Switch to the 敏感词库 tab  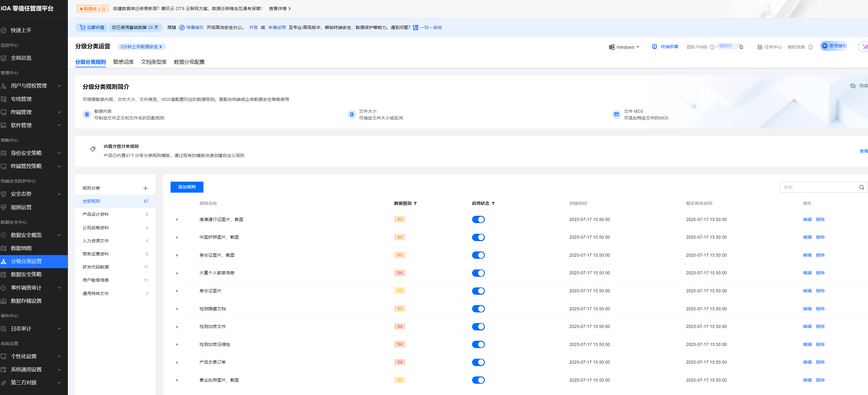point(123,62)
